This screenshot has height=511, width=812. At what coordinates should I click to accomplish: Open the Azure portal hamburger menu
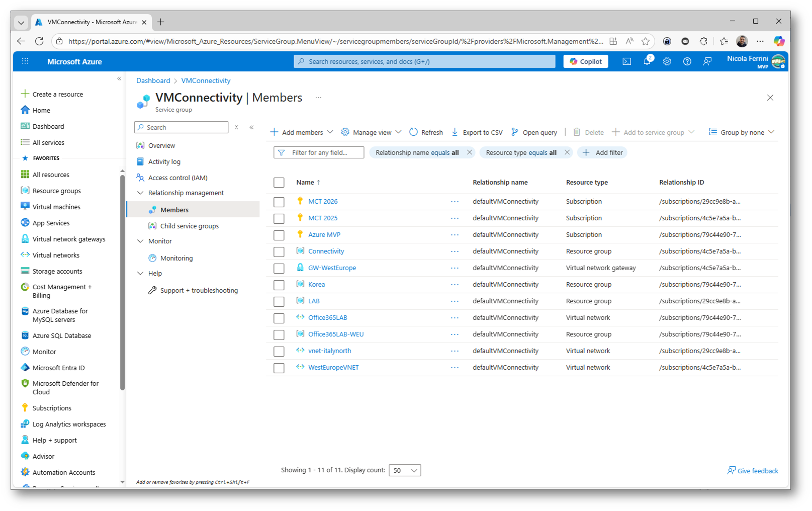(25, 61)
